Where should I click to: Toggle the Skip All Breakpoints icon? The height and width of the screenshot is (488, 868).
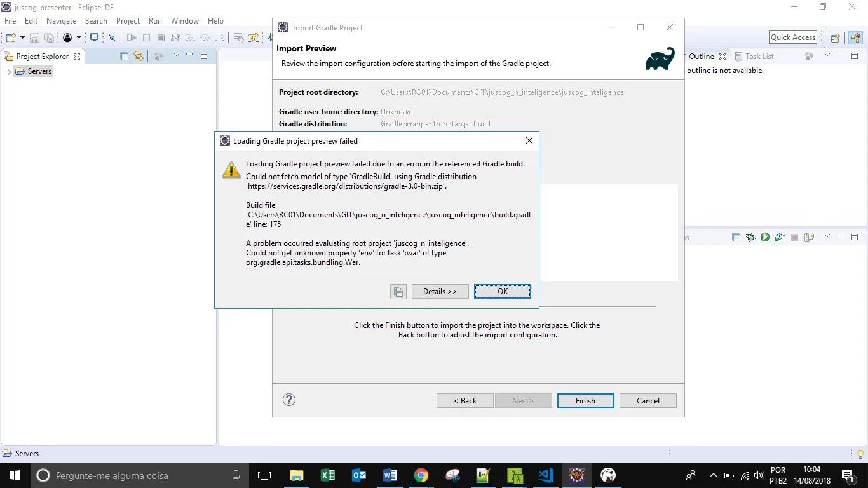coord(112,38)
